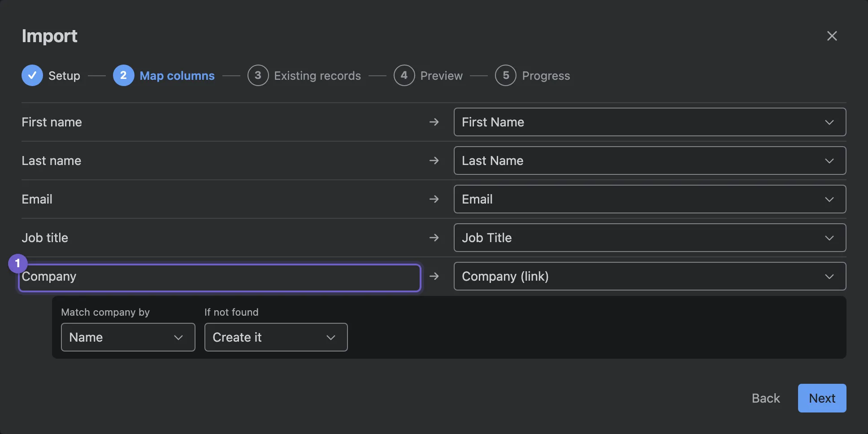Open the First Name field dropdown
The image size is (868, 434).
[650, 122]
